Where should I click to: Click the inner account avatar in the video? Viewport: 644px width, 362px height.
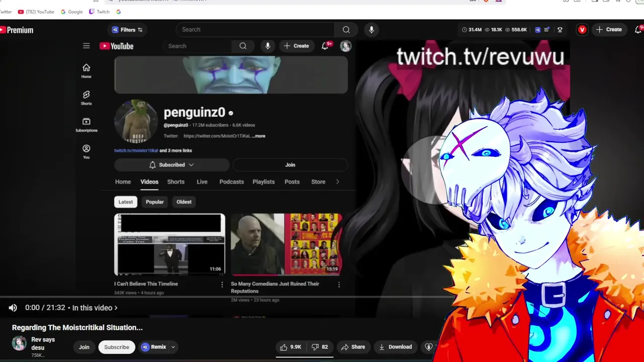pyautogui.click(x=346, y=46)
